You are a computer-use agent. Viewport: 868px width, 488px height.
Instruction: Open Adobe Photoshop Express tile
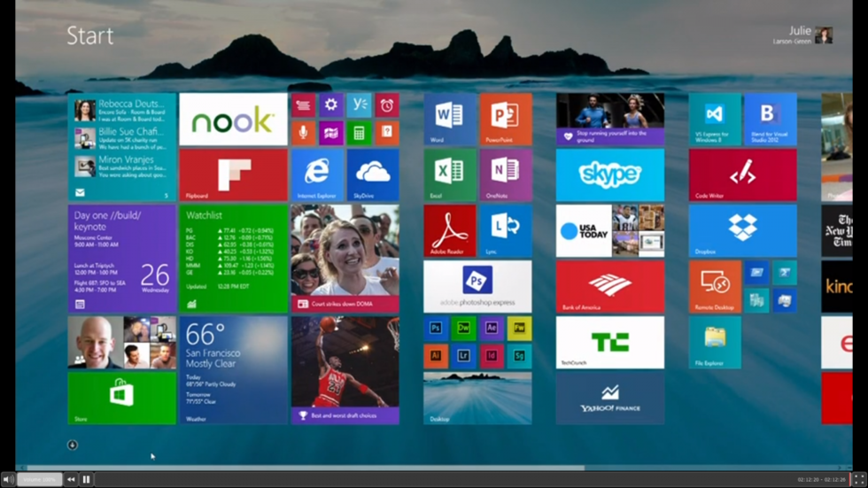pyautogui.click(x=477, y=287)
